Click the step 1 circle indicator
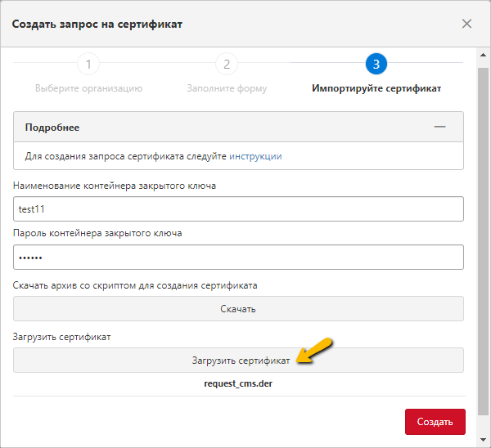The width and height of the screenshot is (491, 448). (88, 65)
